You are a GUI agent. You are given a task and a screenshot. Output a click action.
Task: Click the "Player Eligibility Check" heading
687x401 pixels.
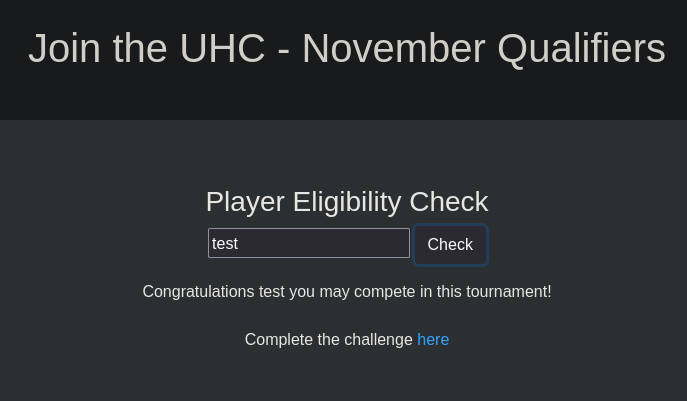(x=347, y=202)
